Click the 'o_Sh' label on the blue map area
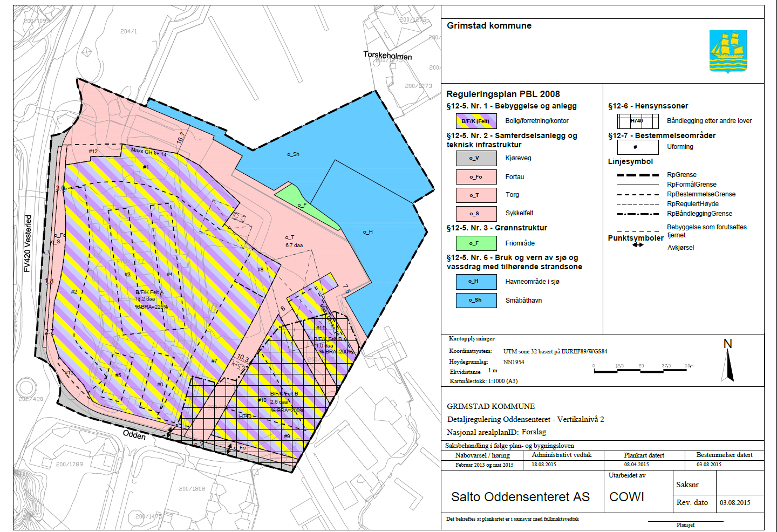This screenshot has width=777, height=532. tap(293, 154)
